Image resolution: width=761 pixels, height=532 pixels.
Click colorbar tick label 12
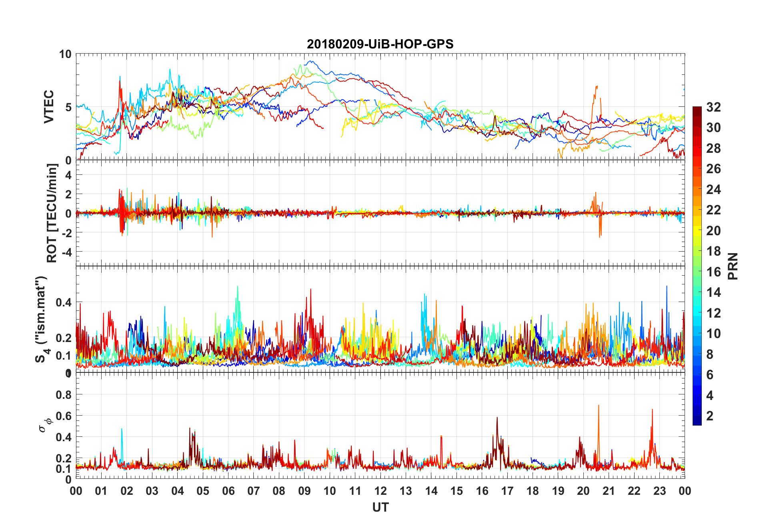tap(713, 313)
